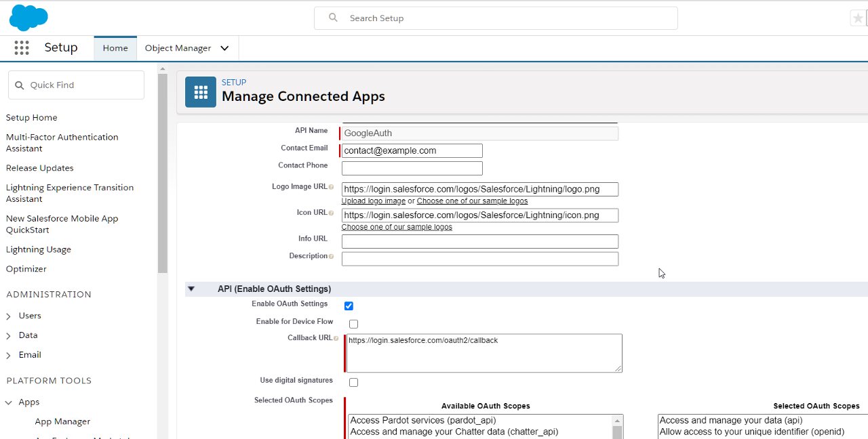Uncheck Enable OAuth Settings checkbox

349,306
